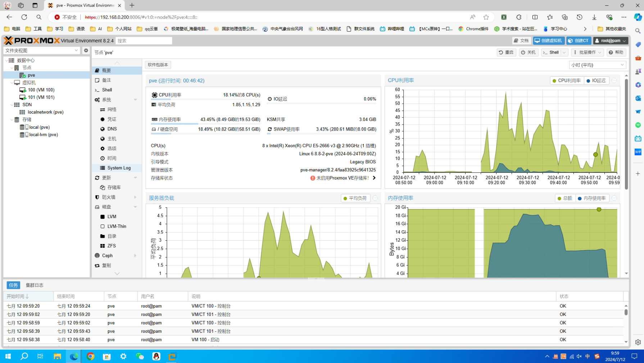Open the DNS settings page
This screenshot has width=644, height=363.
coord(112,129)
